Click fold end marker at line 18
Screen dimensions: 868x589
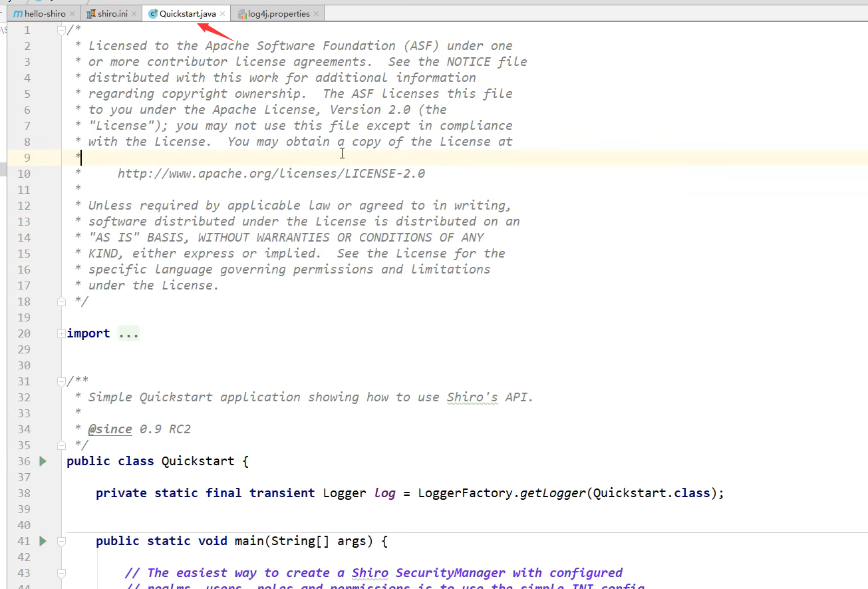pyautogui.click(x=61, y=301)
